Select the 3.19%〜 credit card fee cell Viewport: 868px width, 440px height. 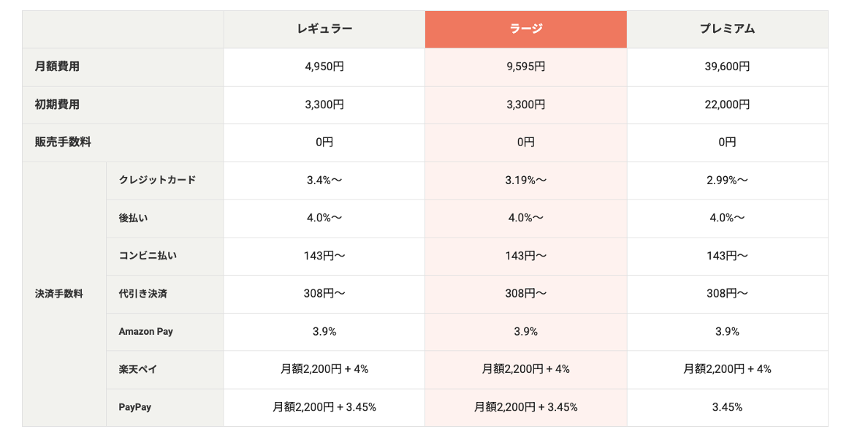[x=525, y=180]
